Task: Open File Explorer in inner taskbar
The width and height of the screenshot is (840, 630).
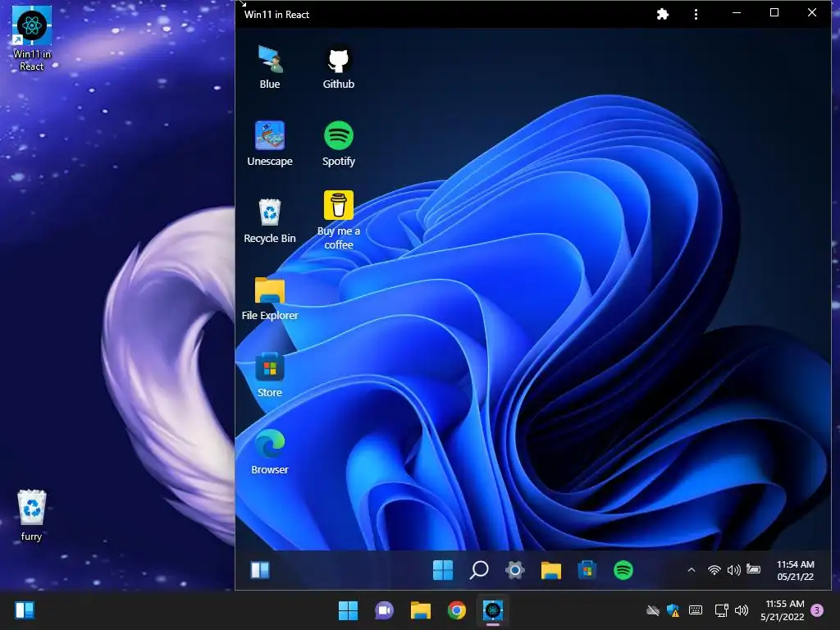Action: pyautogui.click(x=550, y=570)
